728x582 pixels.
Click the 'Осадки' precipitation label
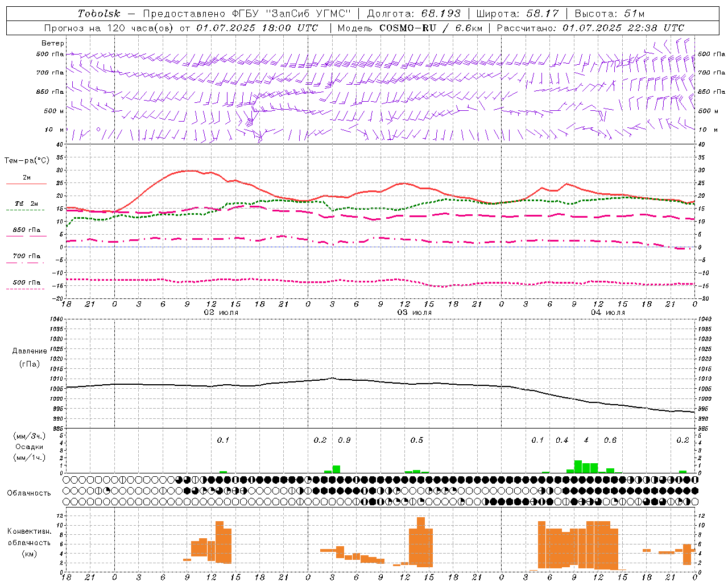[x=29, y=447]
